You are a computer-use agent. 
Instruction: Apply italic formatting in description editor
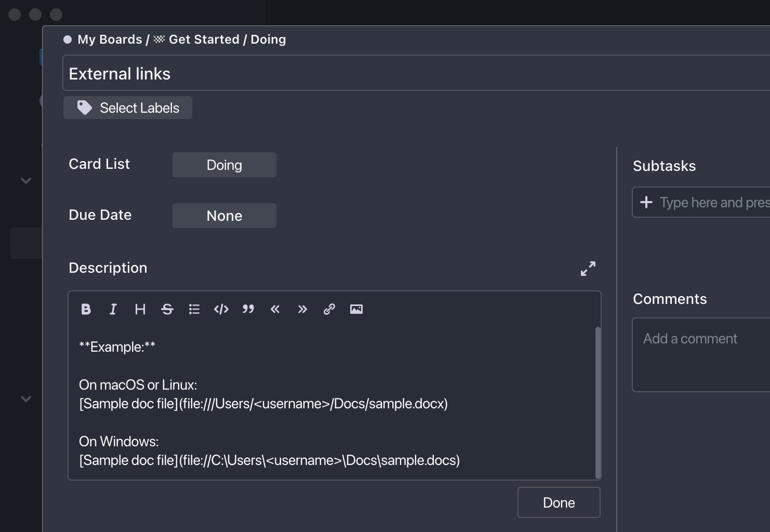[x=113, y=309]
